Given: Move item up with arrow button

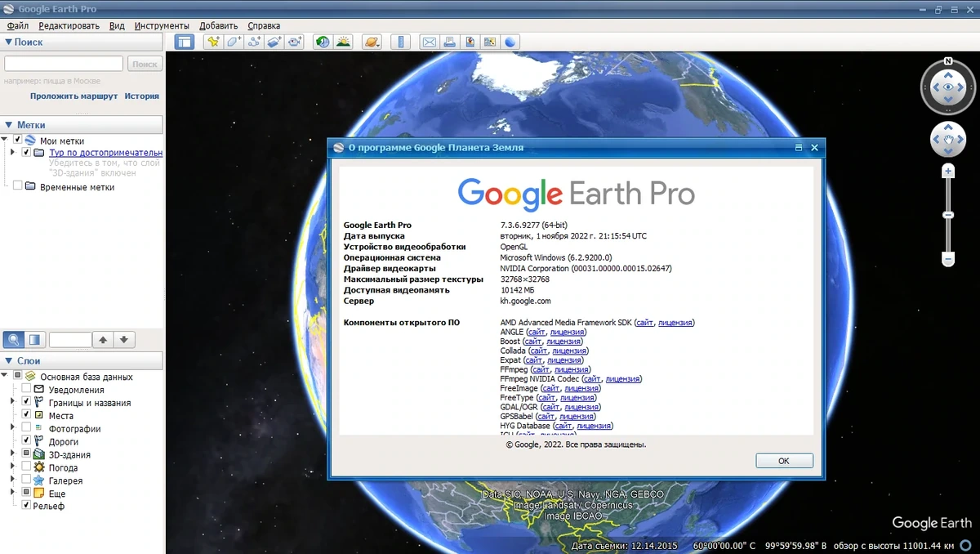Looking at the screenshot, I should click(x=103, y=339).
